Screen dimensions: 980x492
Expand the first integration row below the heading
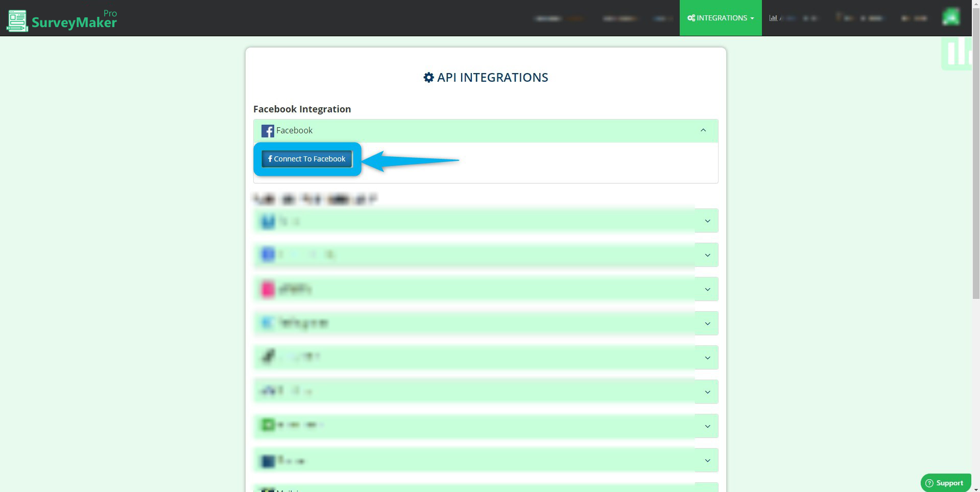(707, 220)
